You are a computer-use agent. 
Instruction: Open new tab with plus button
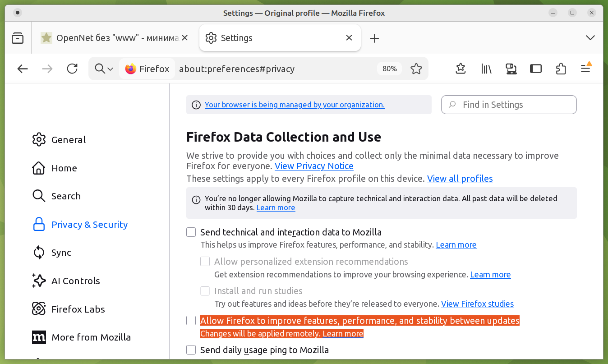(374, 38)
